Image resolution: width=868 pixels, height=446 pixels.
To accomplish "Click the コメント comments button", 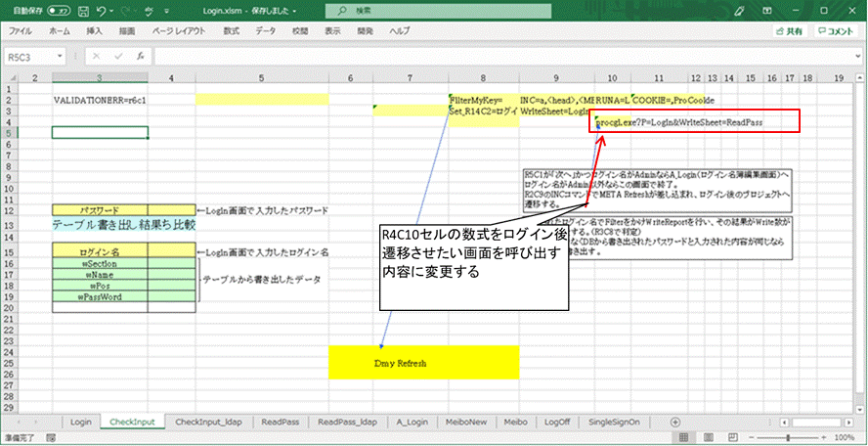I will pos(836,31).
